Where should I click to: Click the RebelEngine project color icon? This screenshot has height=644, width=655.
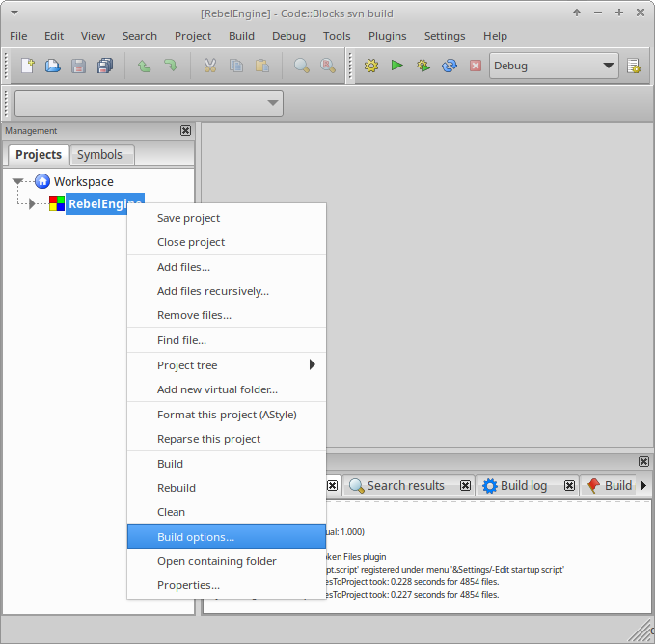[57, 203]
